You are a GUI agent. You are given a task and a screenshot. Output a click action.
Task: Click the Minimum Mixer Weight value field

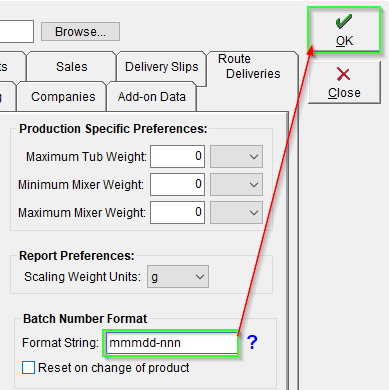(177, 184)
